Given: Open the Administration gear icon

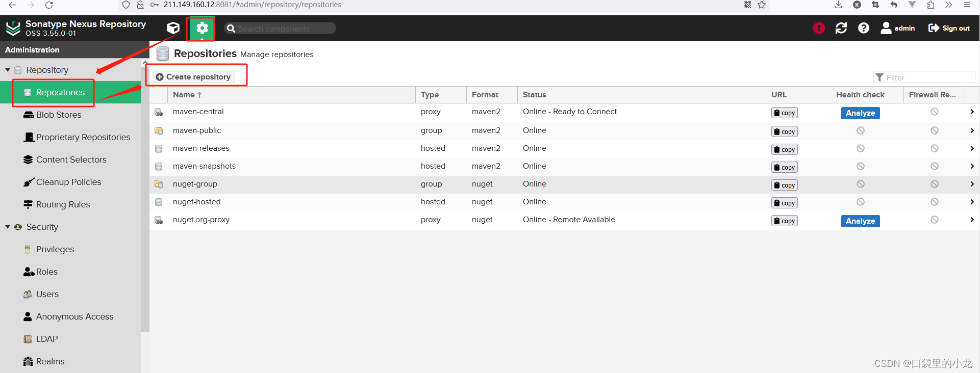Looking at the screenshot, I should tap(202, 29).
